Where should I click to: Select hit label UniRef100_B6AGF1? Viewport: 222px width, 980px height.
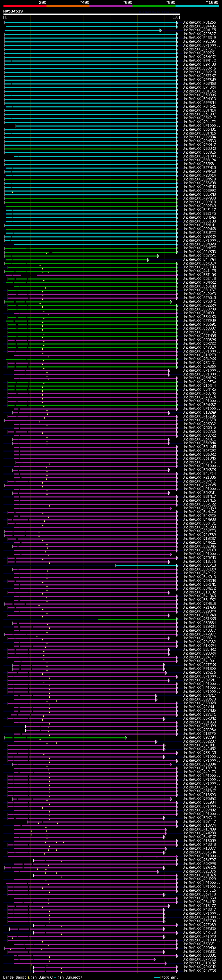199,944
